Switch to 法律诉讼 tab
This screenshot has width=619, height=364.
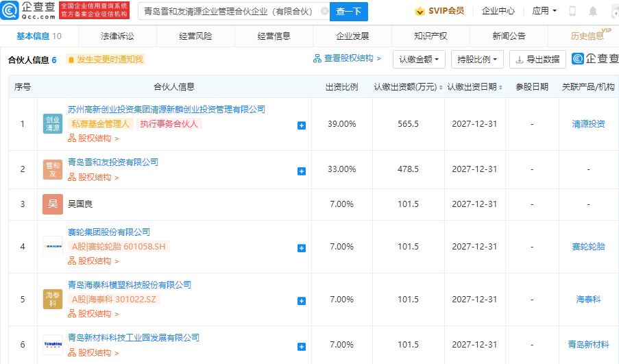coord(117,36)
